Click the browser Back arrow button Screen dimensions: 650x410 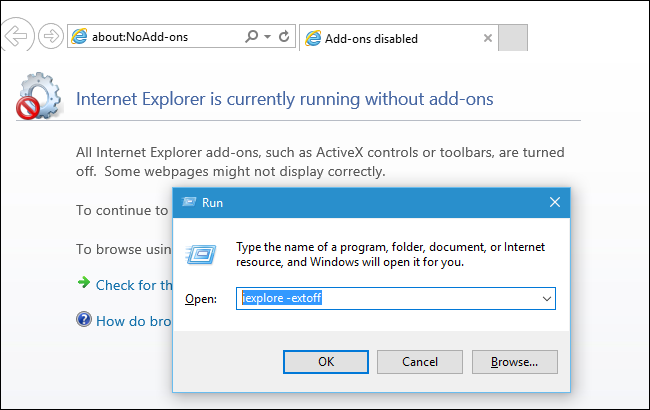[16, 37]
